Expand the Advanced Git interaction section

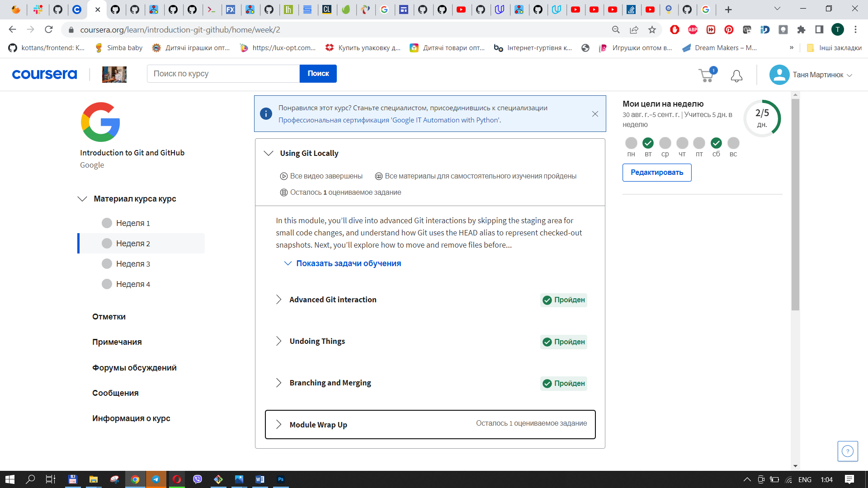[x=333, y=300]
